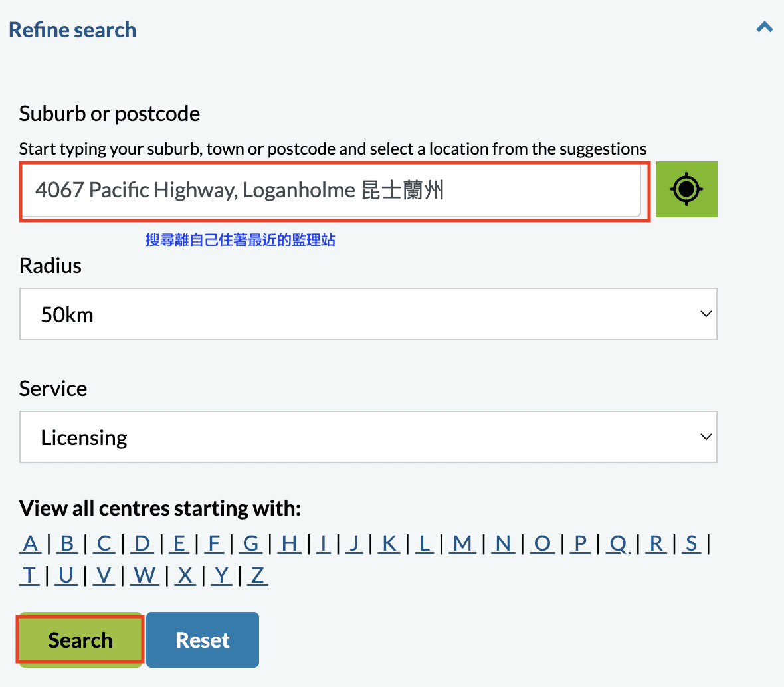This screenshot has height=687, width=784.
Task: Open the Radius 50km dropdown
Action: tap(368, 314)
